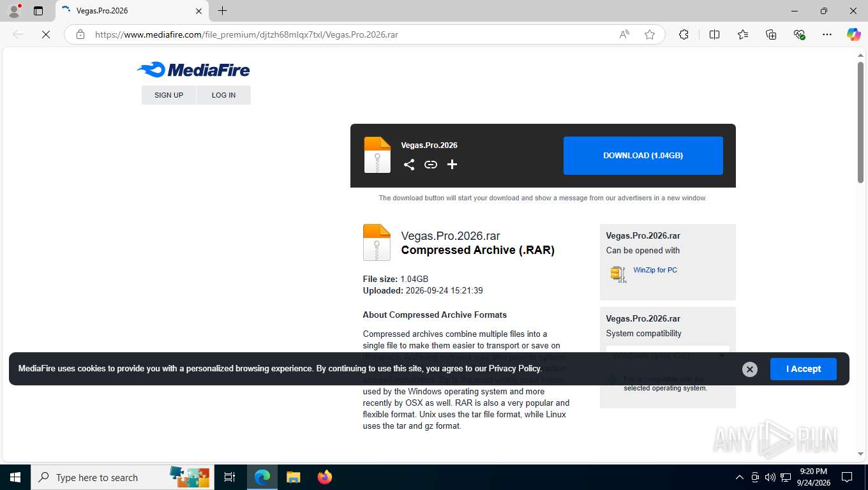The height and width of the screenshot is (490, 868).
Task: Stop page loading with X button
Action: click(x=46, y=34)
